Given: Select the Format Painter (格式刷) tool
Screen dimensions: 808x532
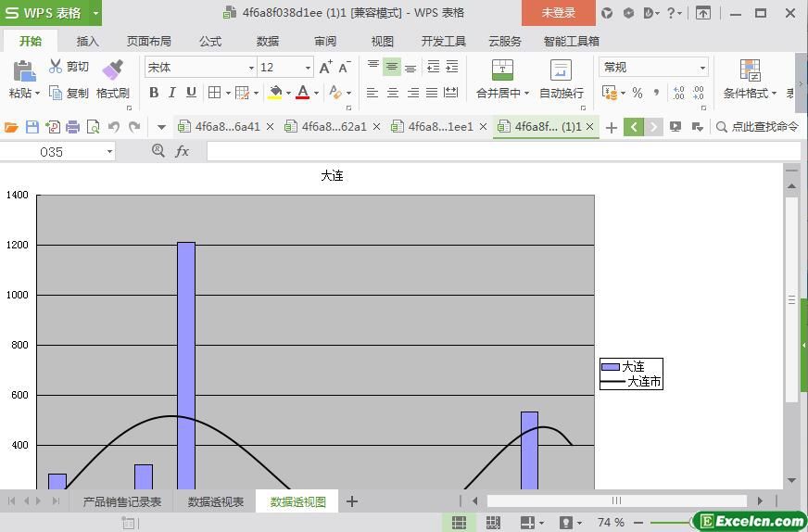Looking at the screenshot, I should 112,70.
